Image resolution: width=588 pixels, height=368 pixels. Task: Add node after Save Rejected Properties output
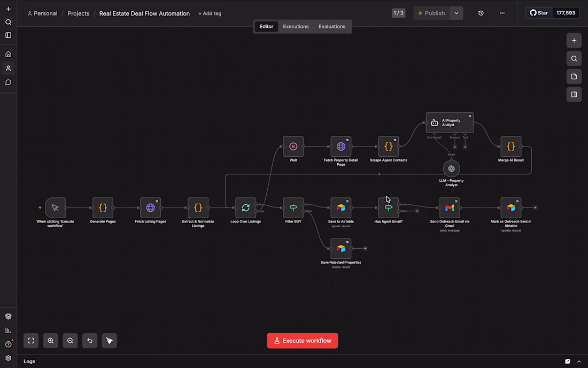coord(365,248)
